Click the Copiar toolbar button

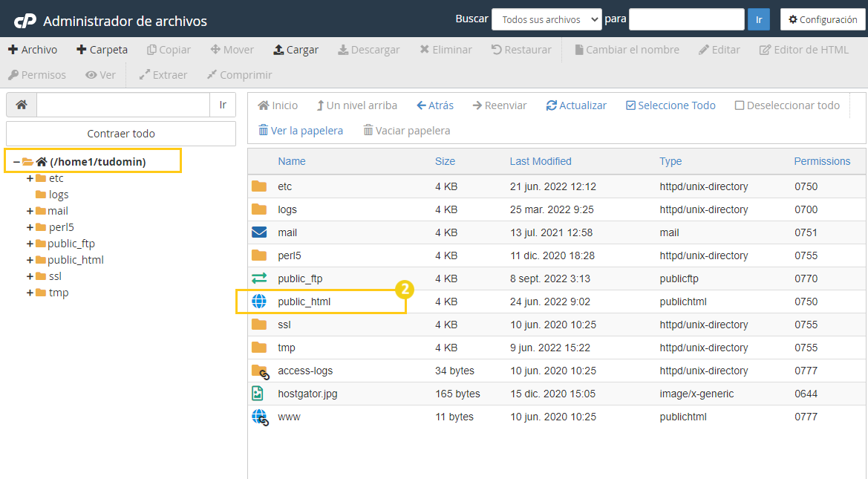pyautogui.click(x=169, y=50)
